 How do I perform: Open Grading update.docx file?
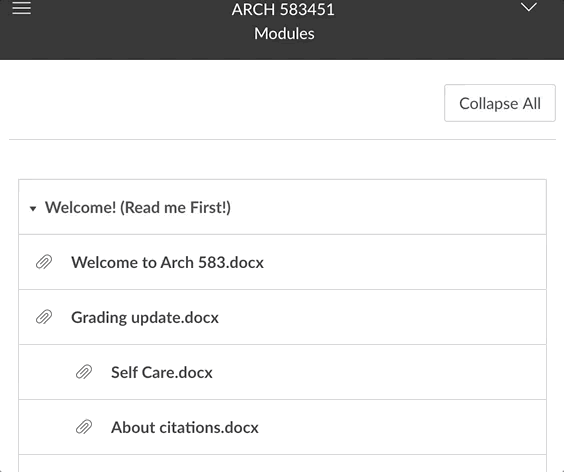coord(145,318)
